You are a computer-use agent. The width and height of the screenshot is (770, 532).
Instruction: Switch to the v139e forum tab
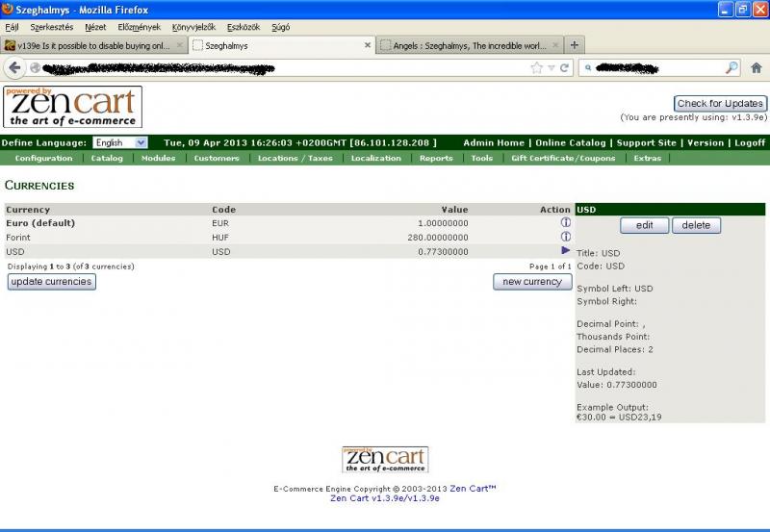click(x=93, y=45)
